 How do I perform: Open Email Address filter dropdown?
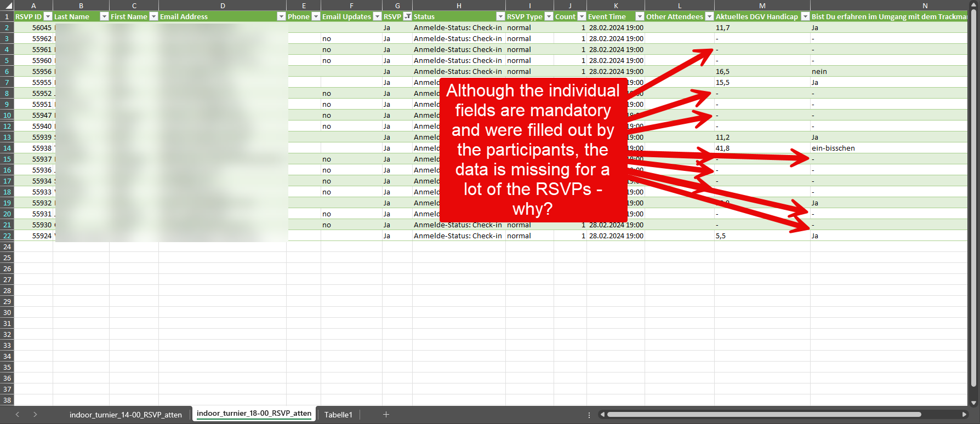(x=281, y=16)
